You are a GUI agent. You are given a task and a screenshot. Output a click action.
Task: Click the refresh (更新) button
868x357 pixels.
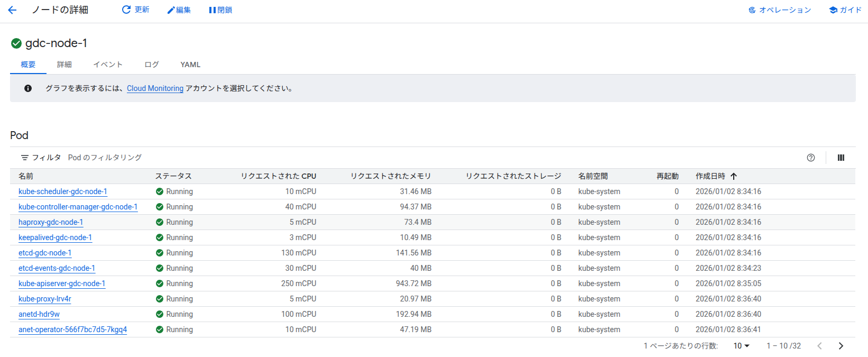coord(135,10)
